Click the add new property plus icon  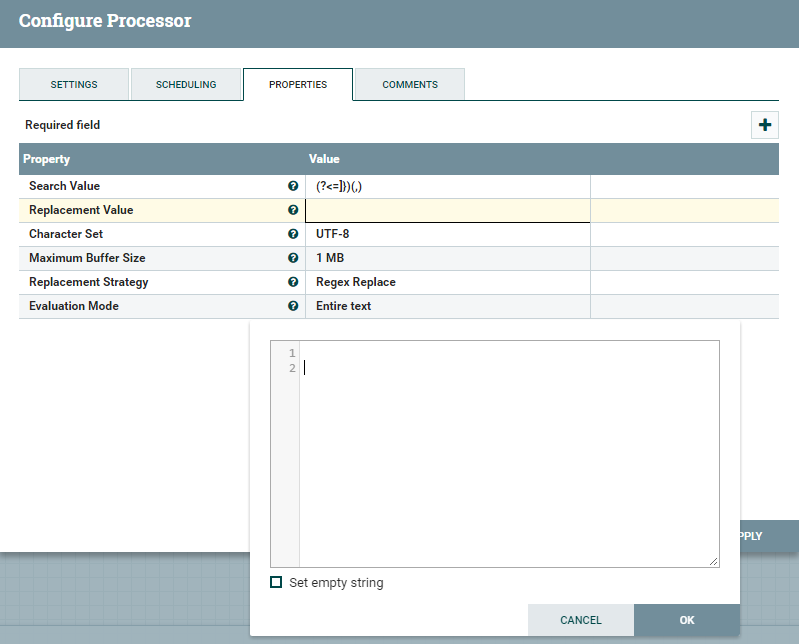click(x=765, y=125)
